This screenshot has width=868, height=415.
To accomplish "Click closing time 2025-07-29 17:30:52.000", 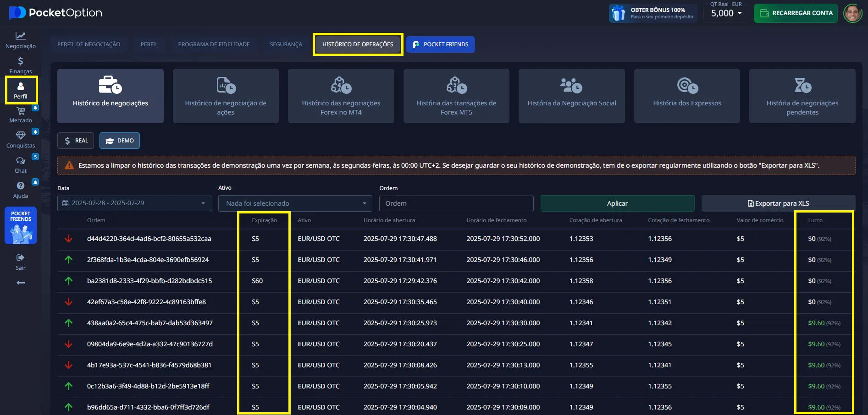I will point(503,239).
